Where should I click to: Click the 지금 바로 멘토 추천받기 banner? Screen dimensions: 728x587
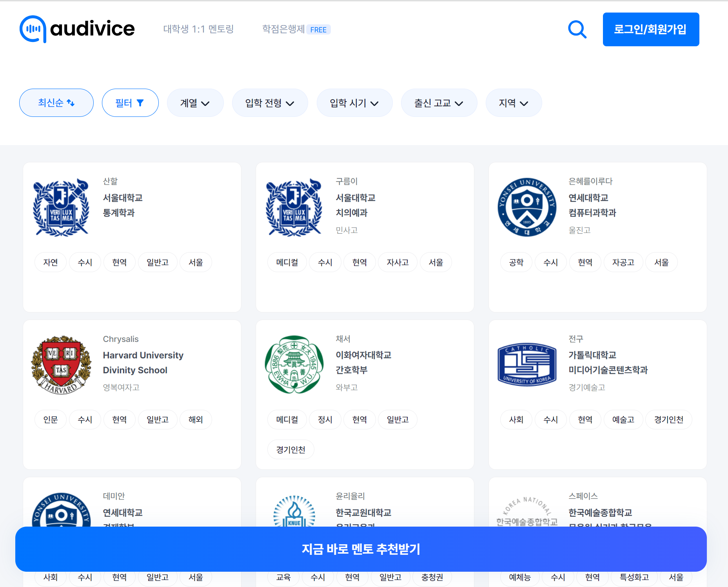pyautogui.click(x=361, y=549)
